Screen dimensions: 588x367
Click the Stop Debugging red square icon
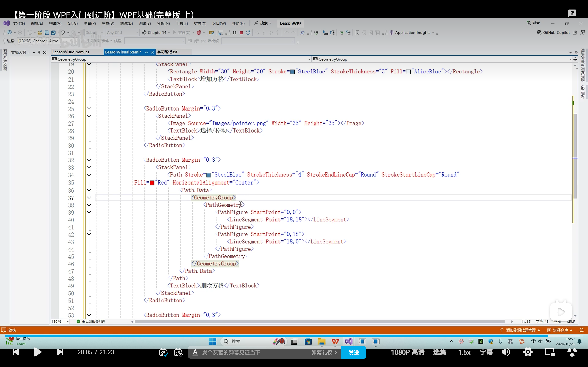[241, 33]
